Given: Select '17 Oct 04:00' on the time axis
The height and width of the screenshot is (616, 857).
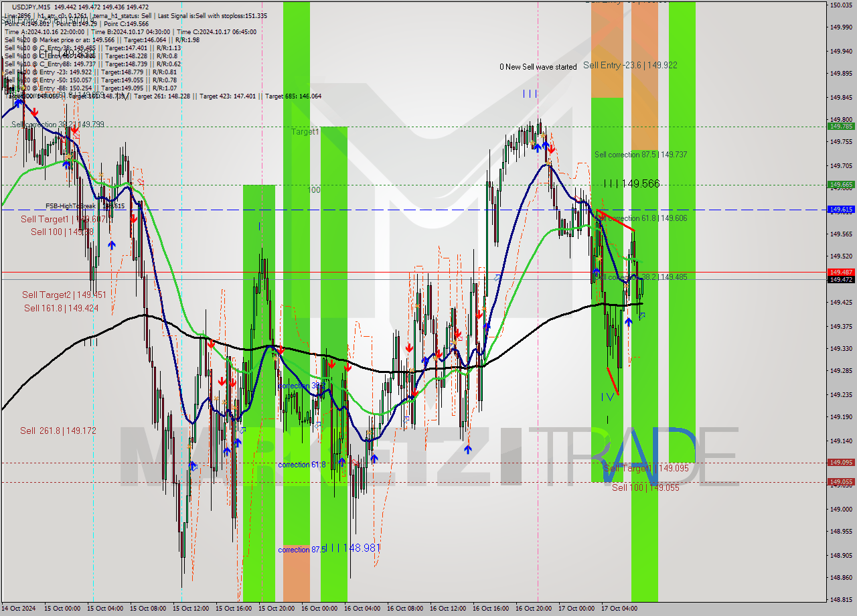Looking at the screenshot, I should 619,609.
